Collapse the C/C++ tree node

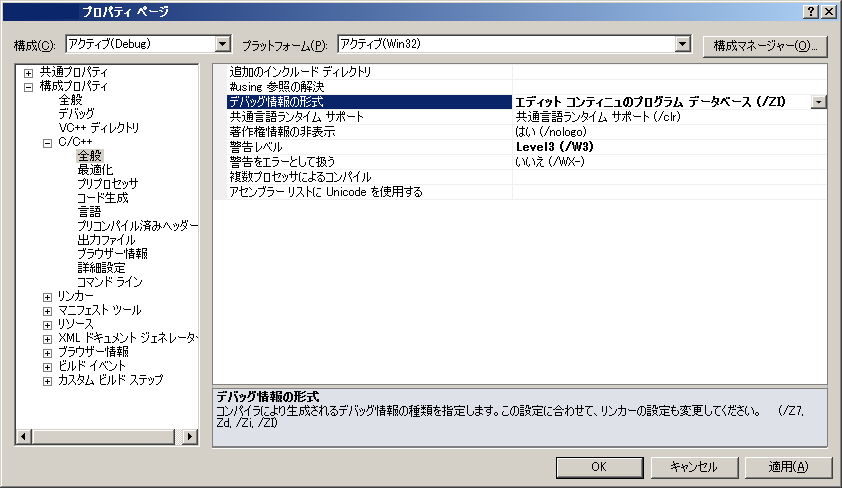[47, 143]
